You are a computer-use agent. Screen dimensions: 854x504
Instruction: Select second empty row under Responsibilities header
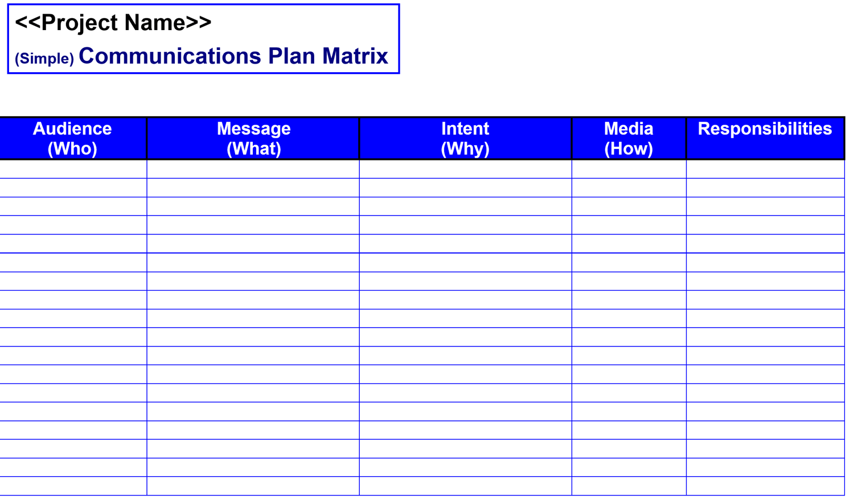click(765, 188)
